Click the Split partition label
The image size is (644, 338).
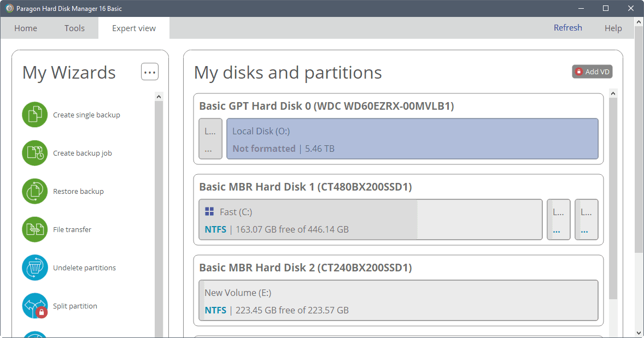(75, 306)
